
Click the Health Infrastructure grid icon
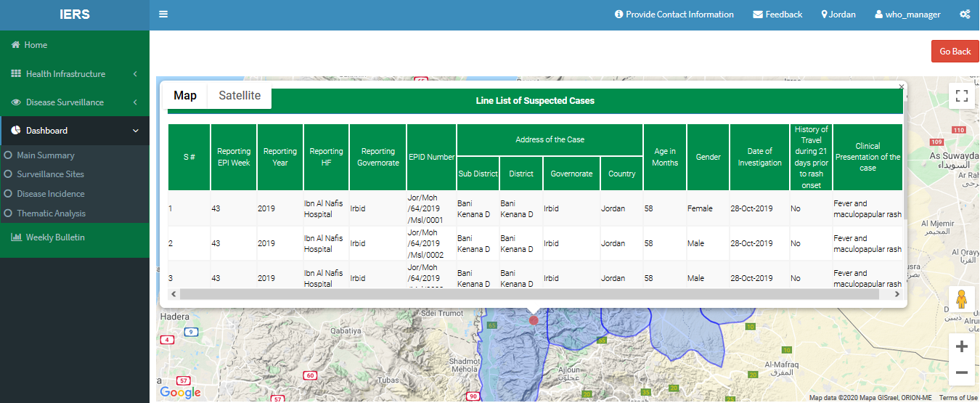[16, 74]
